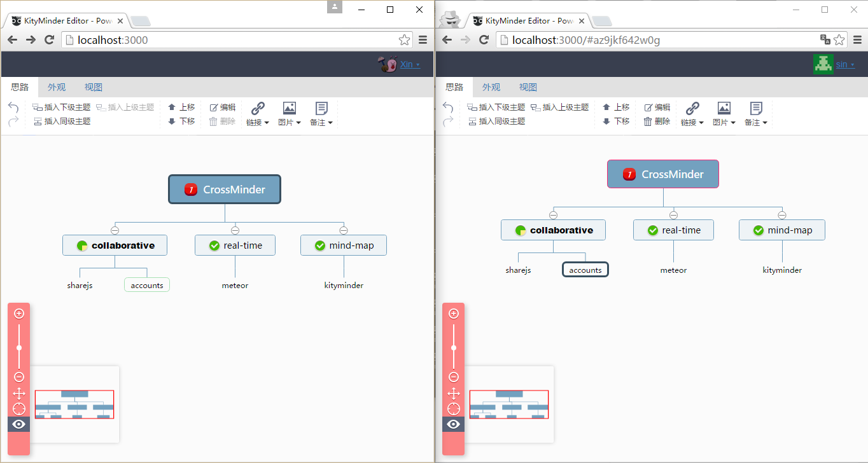Click check icon on right mind-map node
This screenshot has width=868, height=463.
[x=759, y=230]
